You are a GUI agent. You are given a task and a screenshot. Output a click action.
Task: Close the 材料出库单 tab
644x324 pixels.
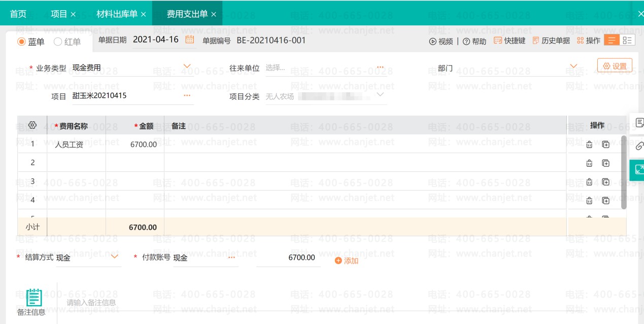click(143, 15)
